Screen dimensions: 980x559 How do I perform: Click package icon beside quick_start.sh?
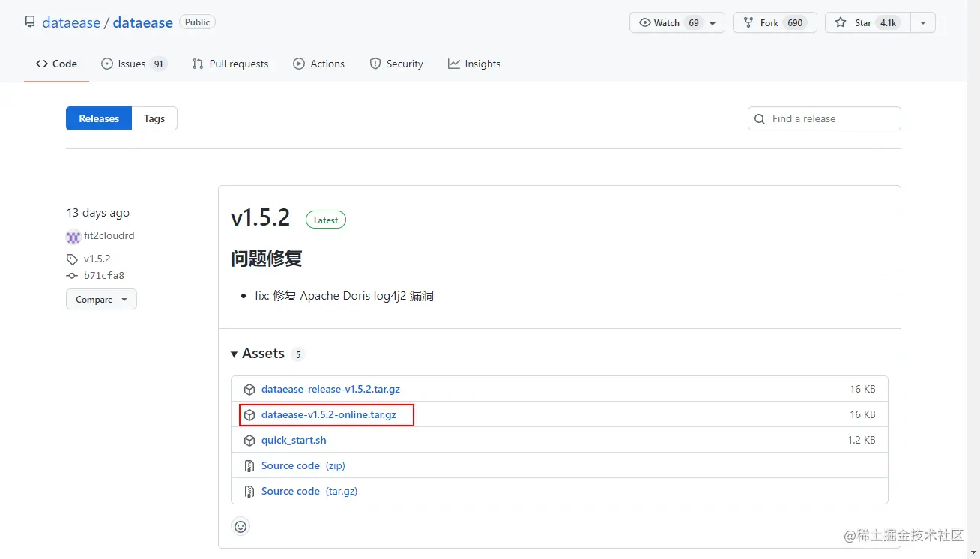click(249, 441)
